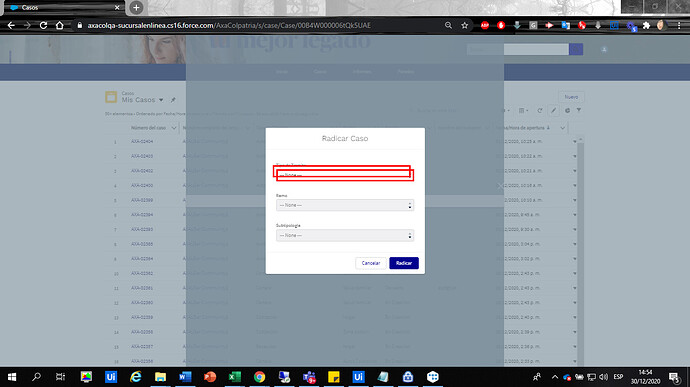This screenshot has height=387, width=690.
Task: Open Google Chrome taskbar icon
Action: [259, 377]
